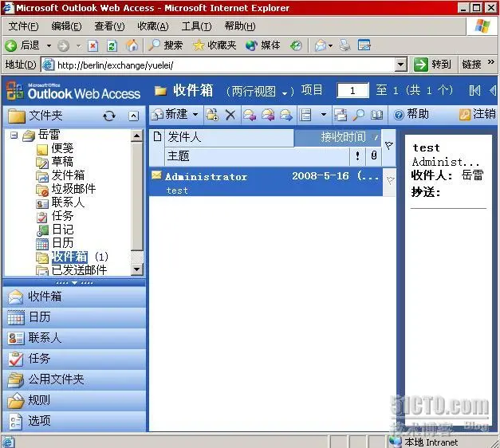Refresh the page using the IE refresh icon
Viewport: 500px width, 448px height.
click(x=112, y=46)
